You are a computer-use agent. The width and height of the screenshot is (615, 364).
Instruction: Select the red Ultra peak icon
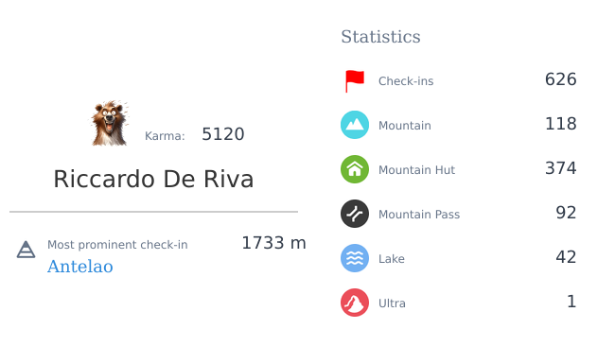coord(355,303)
